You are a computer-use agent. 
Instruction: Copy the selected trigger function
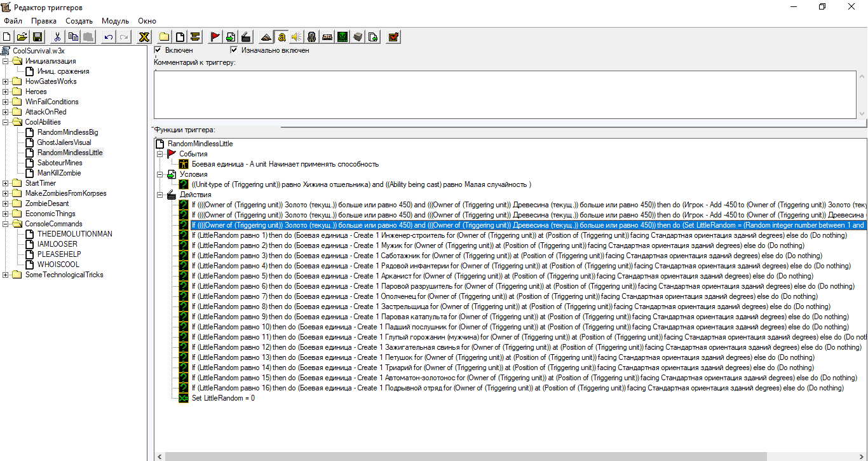point(73,37)
